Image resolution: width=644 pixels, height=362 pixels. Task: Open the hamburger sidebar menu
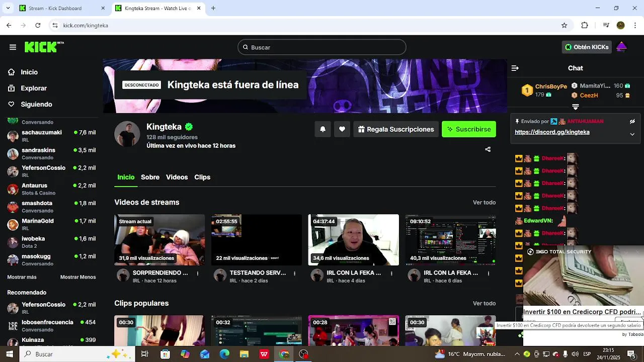click(13, 47)
